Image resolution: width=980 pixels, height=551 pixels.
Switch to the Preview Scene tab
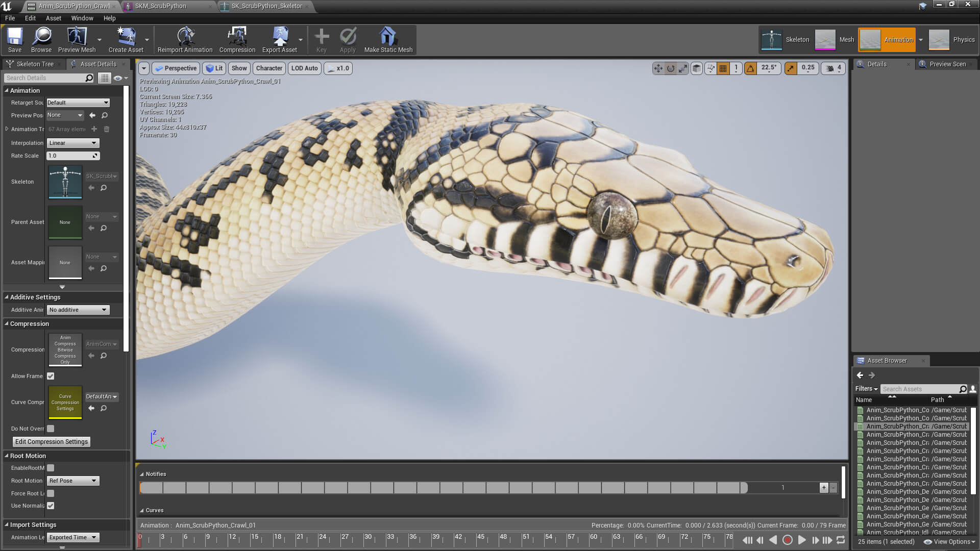[x=947, y=64]
